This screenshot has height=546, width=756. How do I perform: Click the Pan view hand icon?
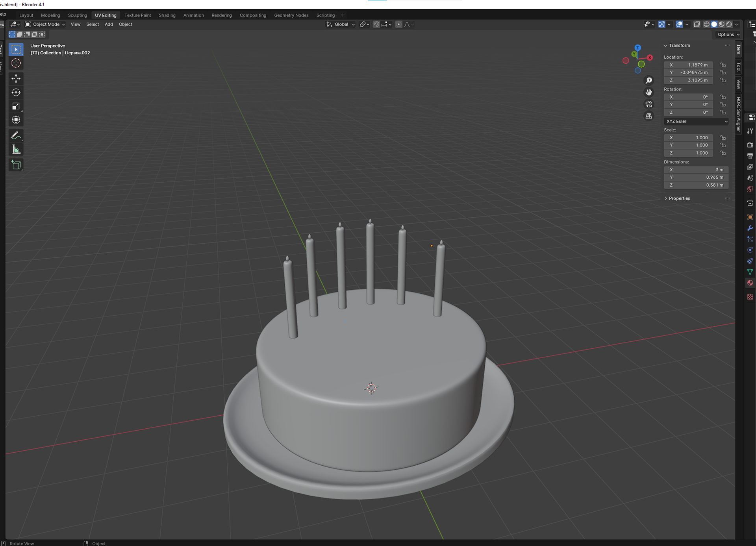click(x=649, y=93)
